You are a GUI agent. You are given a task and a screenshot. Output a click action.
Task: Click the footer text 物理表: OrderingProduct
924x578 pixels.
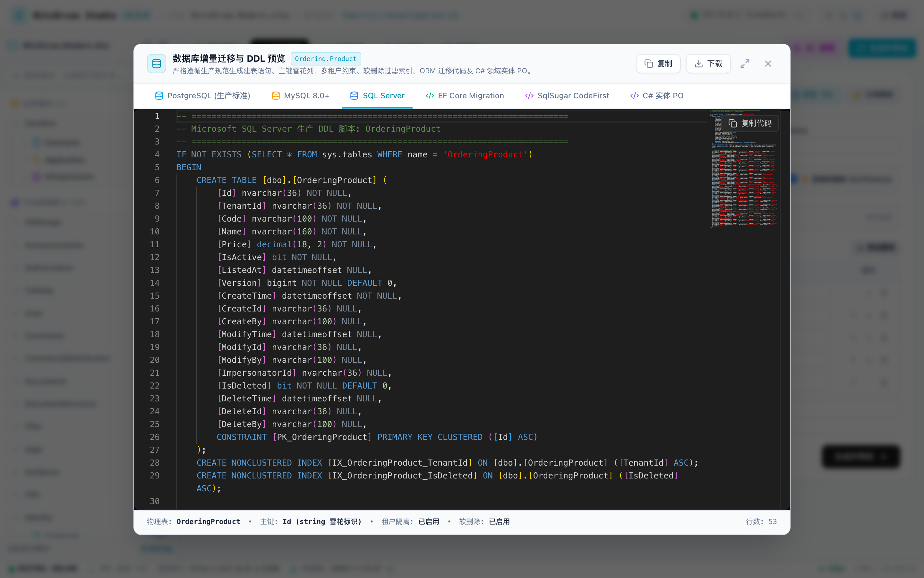193,522
